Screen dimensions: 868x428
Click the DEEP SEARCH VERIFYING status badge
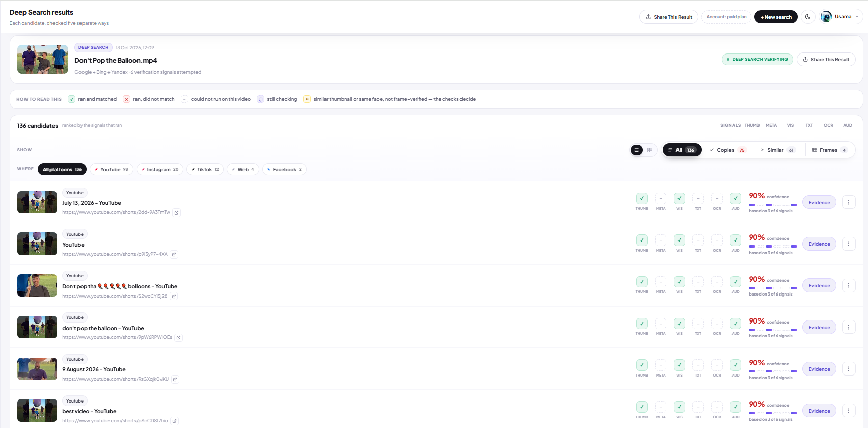tap(757, 59)
